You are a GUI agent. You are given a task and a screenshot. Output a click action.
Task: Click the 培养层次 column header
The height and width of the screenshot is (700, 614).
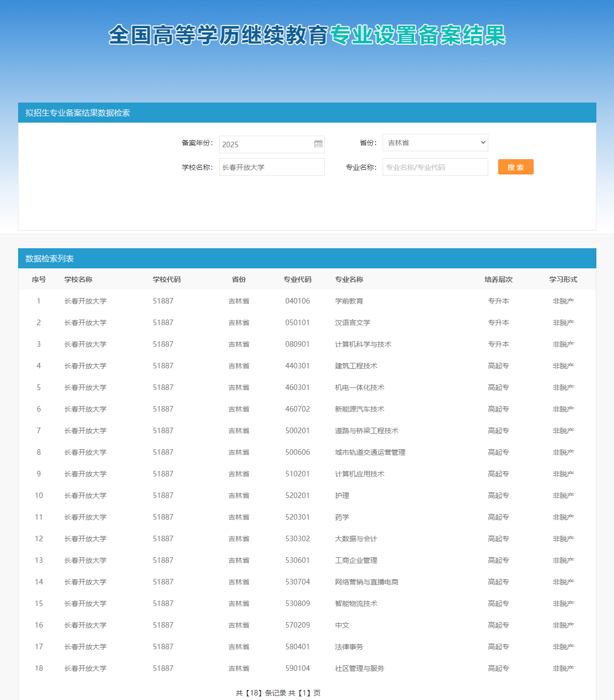(x=499, y=279)
